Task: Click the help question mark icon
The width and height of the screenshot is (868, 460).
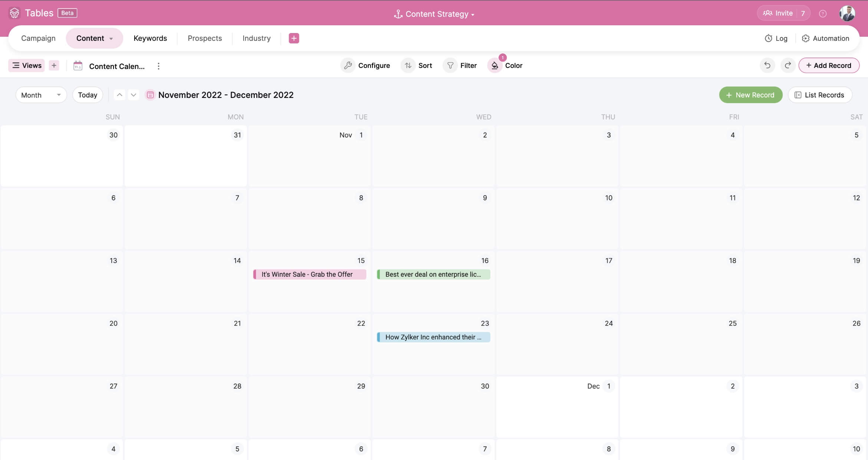Action: 822,14
